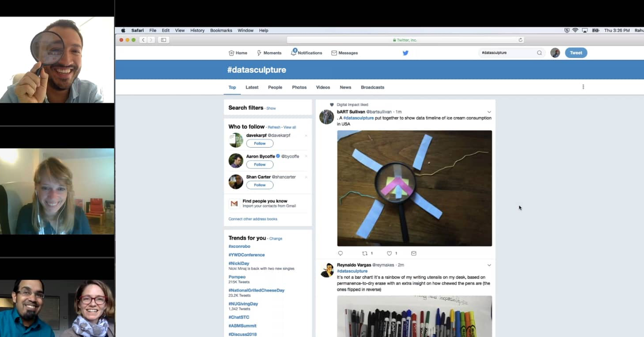Viewport: 644px width, 337px height.
Task: Open the Safari menu
Action: 137,31
